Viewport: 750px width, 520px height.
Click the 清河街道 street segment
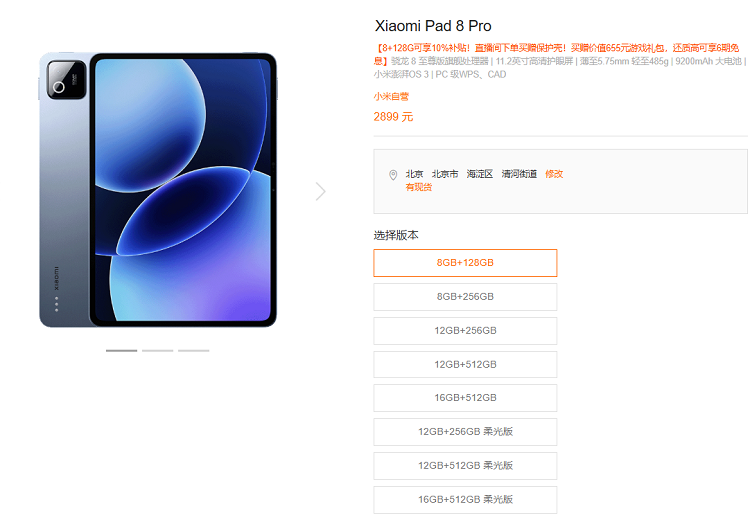(519, 174)
